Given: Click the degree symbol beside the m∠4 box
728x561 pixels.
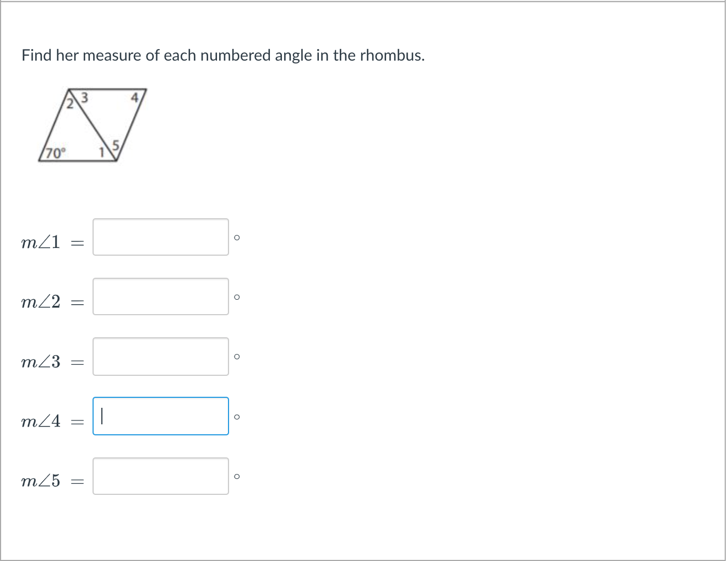Looking at the screenshot, I should [237, 417].
